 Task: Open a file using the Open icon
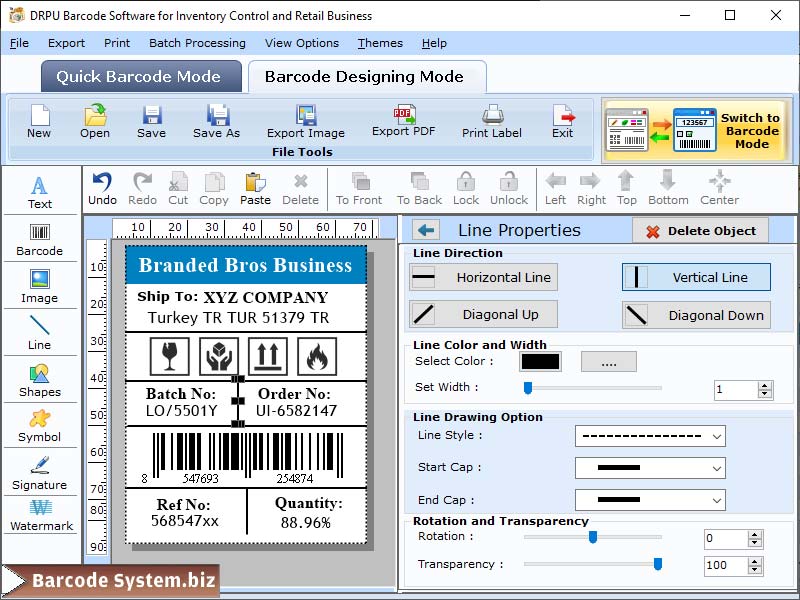tap(95, 121)
